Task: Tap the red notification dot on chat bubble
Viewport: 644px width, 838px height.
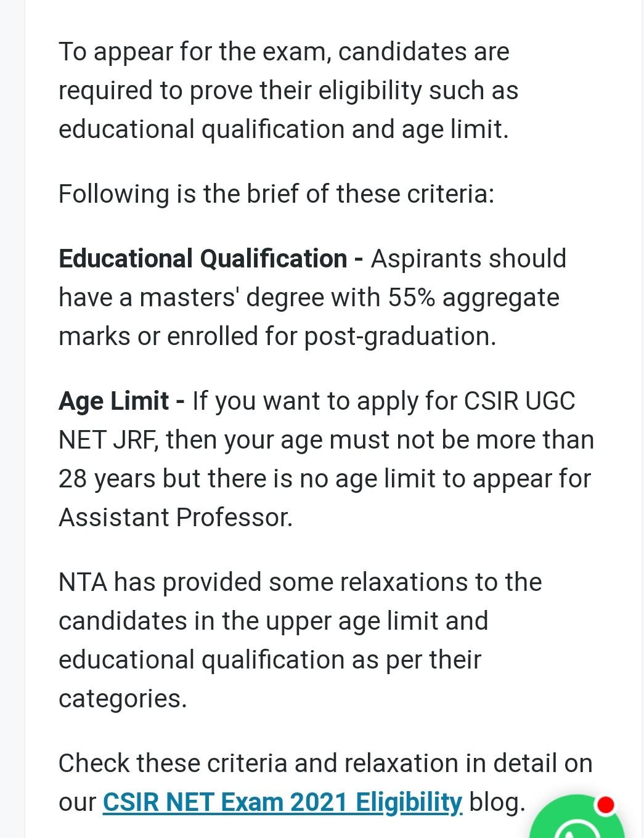Action: pos(606,804)
